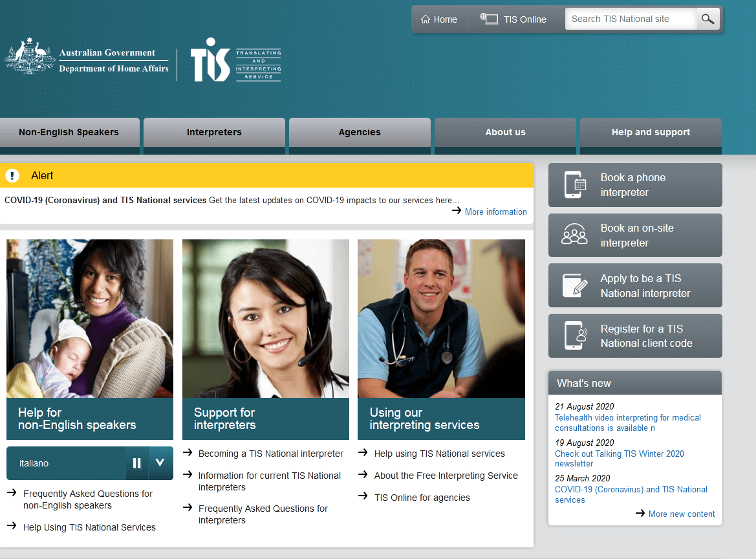Image resolution: width=756 pixels, height=559 pixels.
Task: Open the Non-English Speakers tab
Action: [x=69, y=132]
